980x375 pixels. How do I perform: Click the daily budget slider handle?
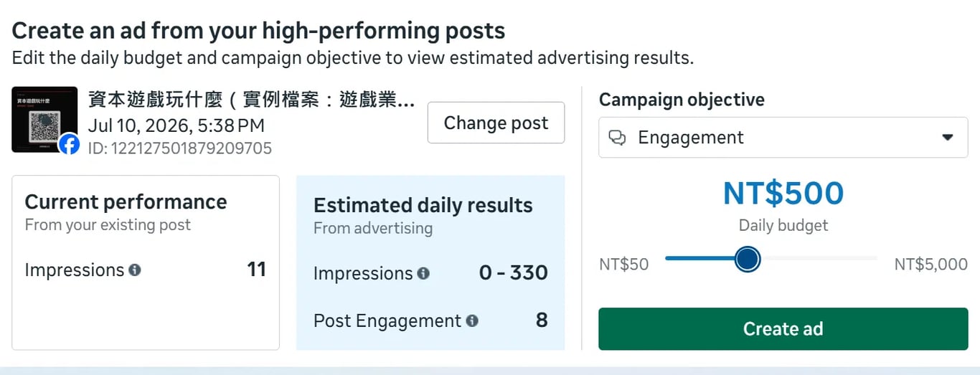[x=748, y=259]
